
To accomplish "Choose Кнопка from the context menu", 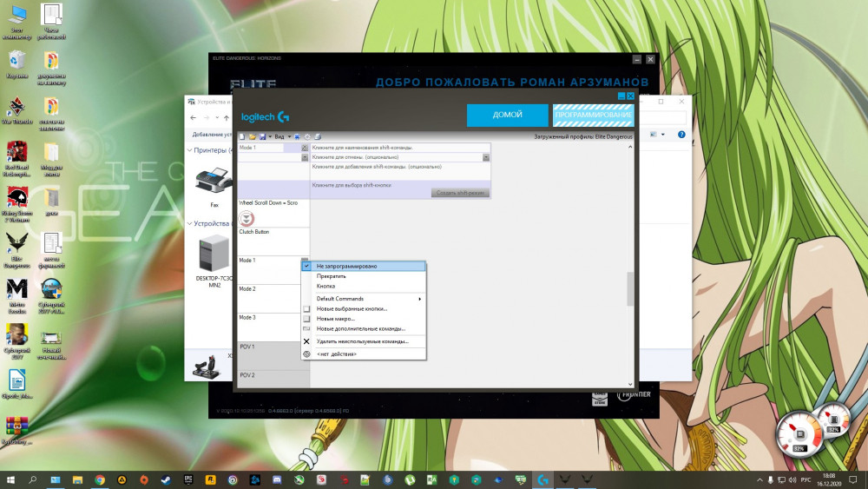I will point(364,287).
